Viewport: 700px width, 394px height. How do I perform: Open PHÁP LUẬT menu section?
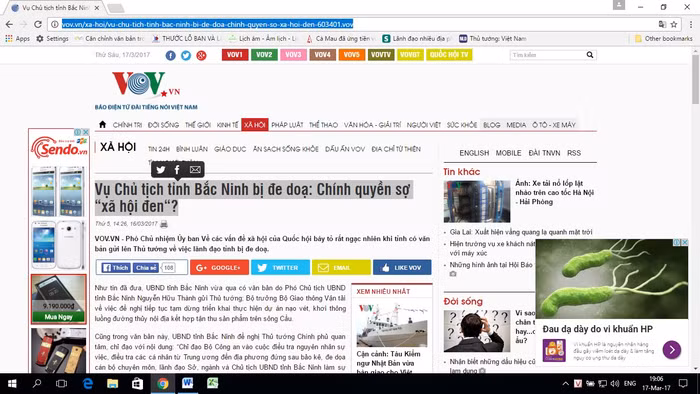point(287,125)
